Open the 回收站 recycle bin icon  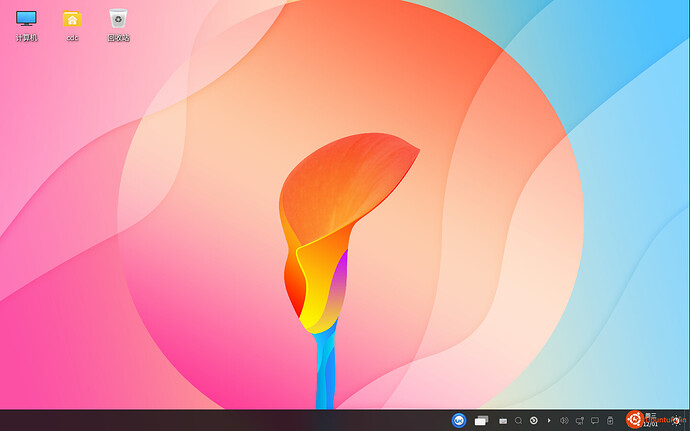118,19
